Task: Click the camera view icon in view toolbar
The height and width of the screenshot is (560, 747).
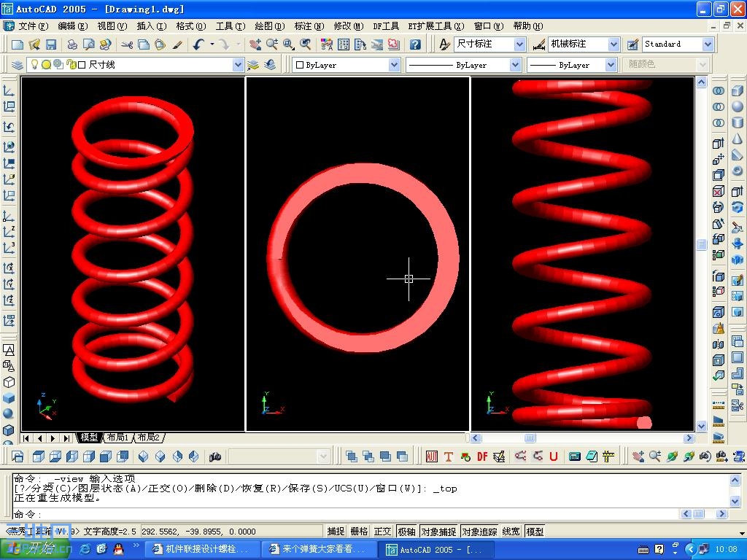Action: coord(215,457)
